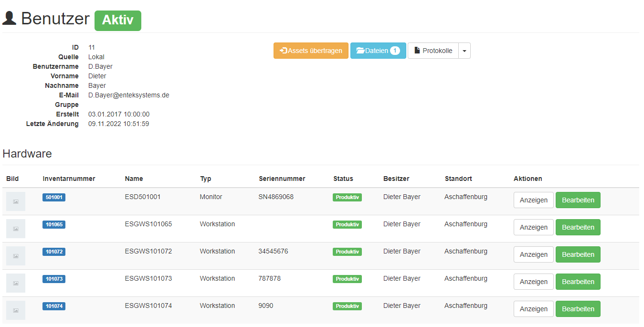Click the Status column header
The height and width of the screenshot is (327, 644).
343,179
